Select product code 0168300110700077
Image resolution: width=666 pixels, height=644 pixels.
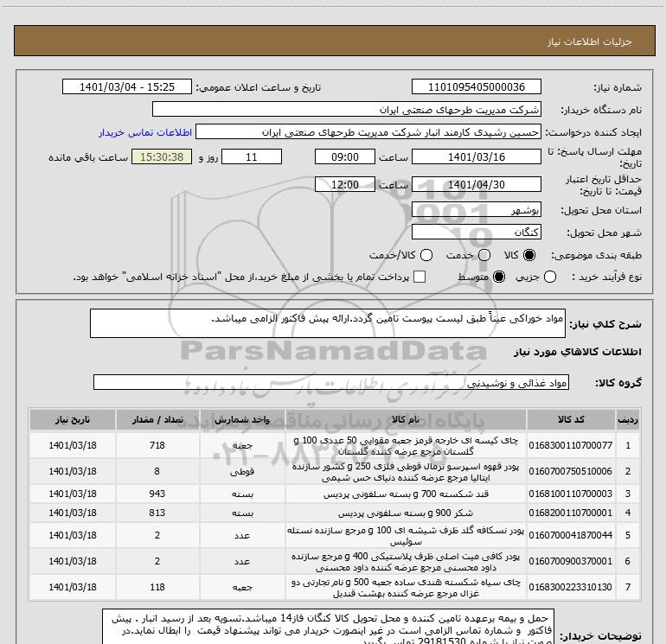(571, 445)
